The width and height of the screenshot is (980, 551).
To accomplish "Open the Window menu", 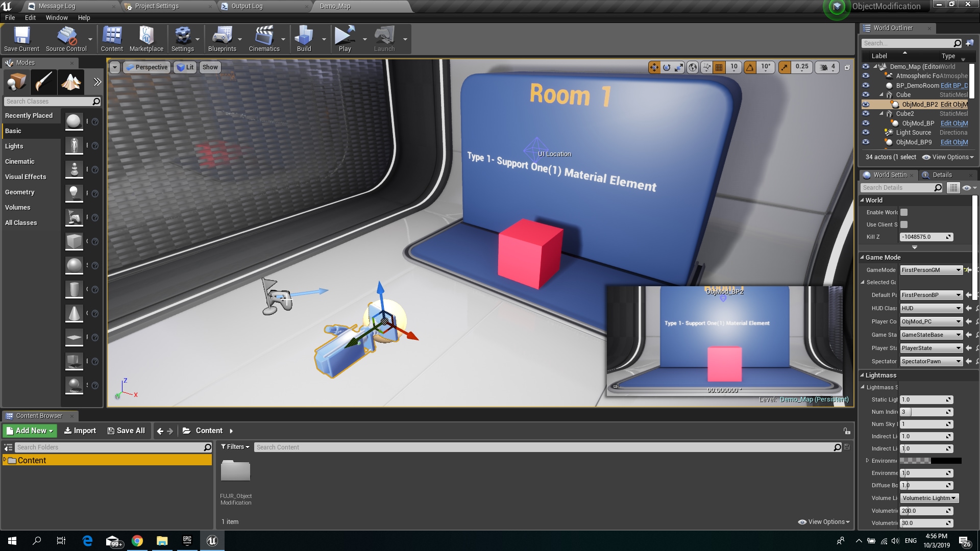I will pyautogui.click(x=57, y=17).
